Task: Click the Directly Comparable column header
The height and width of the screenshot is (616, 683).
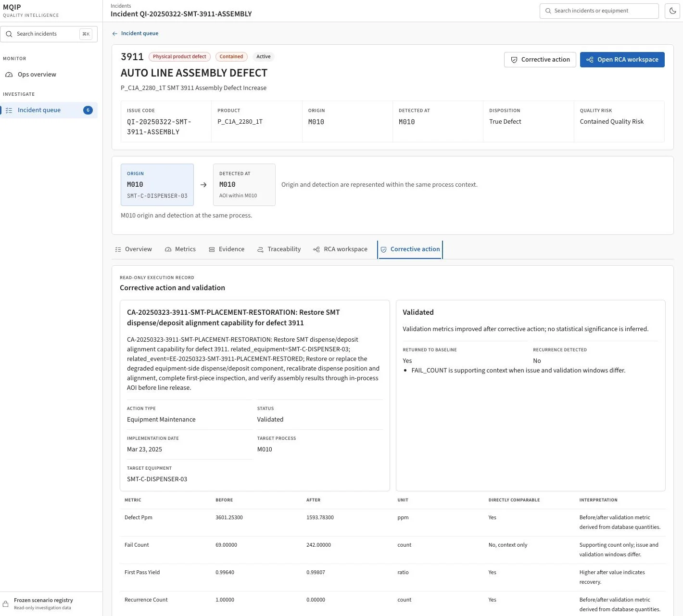Action: [x=514, y=500]
